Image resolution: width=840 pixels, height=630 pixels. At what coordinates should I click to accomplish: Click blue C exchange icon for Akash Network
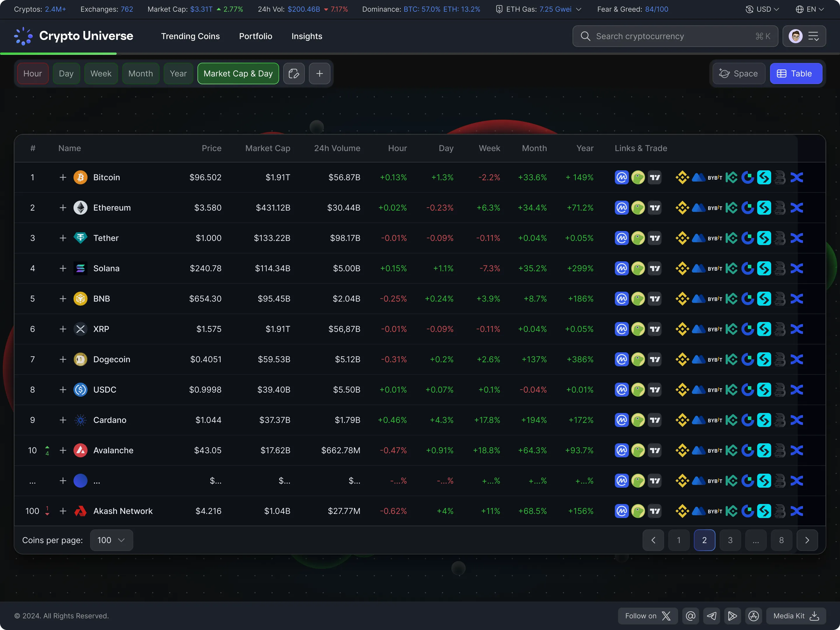[748, 511]
